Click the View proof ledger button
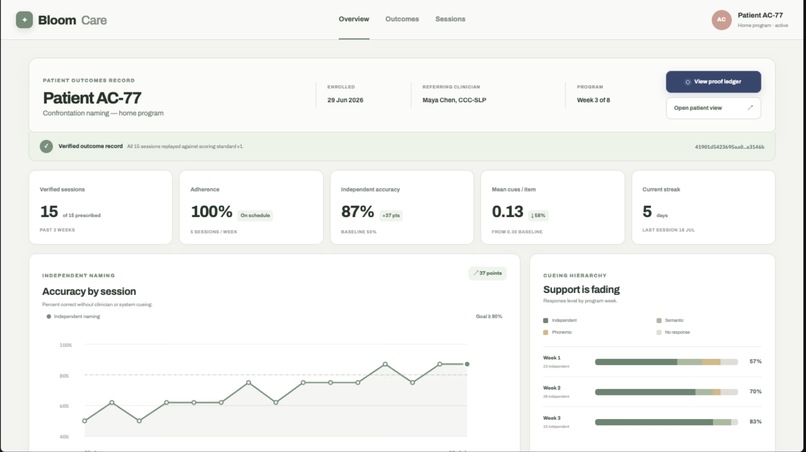806x452 pixels. (713, 82)
